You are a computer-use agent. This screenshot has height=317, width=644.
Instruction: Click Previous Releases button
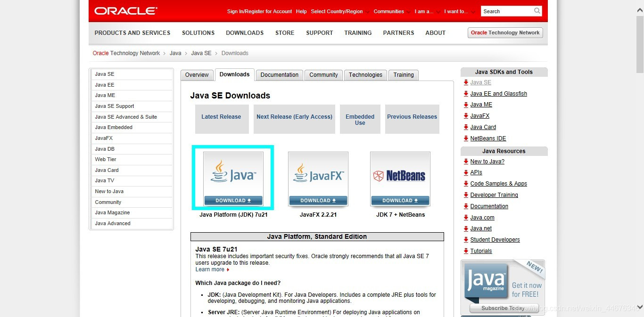tap(412, 119)
